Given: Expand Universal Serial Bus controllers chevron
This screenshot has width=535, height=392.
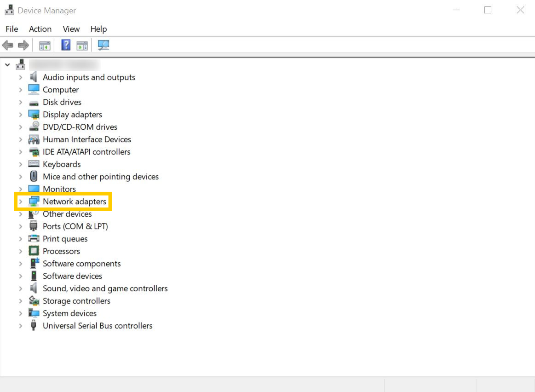Looking at the screenshot, I should point(21,326).
